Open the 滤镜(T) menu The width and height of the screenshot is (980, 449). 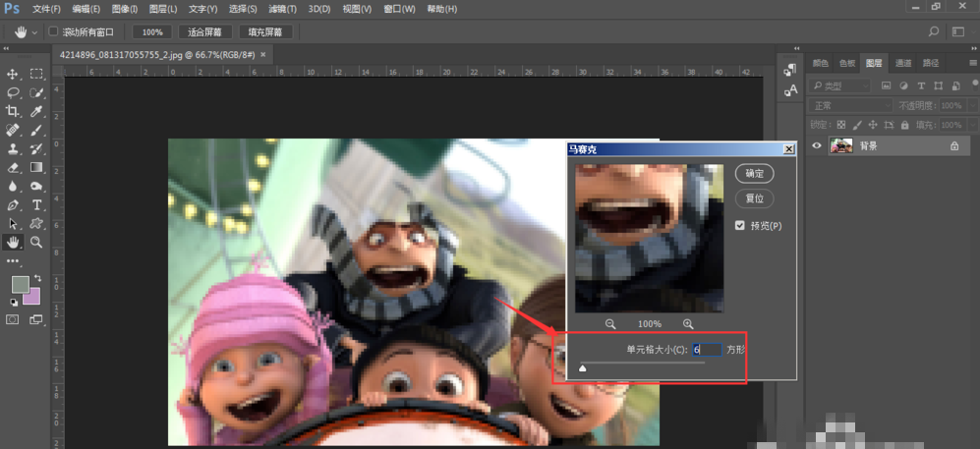pos(281,9)
